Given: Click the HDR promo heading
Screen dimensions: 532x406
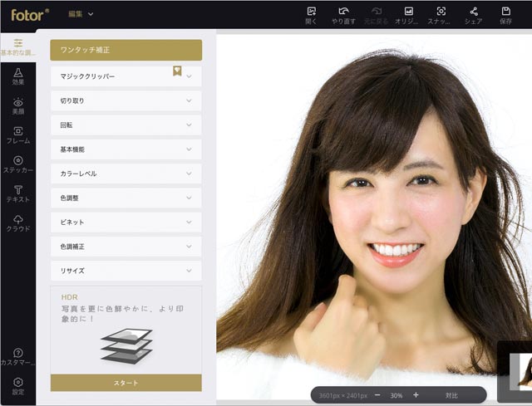Looking at the screenshot, I should coord(70,297).
